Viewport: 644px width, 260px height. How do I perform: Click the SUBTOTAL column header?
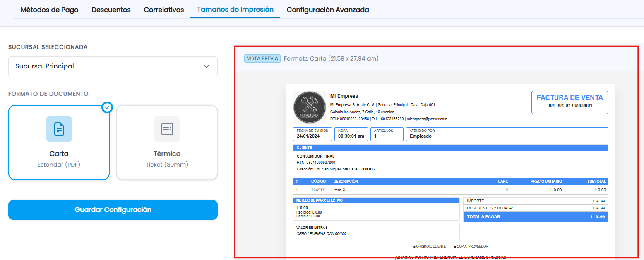pos(596,182)
